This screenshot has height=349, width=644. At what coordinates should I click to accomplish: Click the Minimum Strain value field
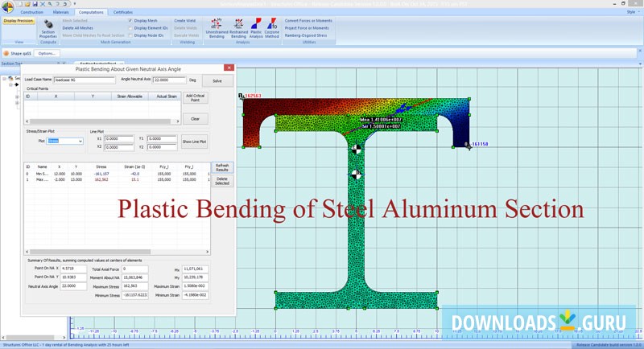click(x=195, y=295)
